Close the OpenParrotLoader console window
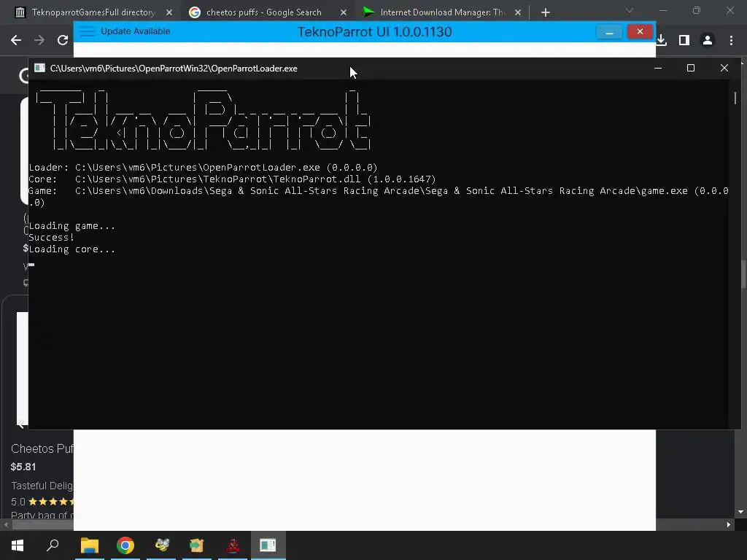Image resolution: width=747 pixels, height=560 pixels. tap(724, 68)
